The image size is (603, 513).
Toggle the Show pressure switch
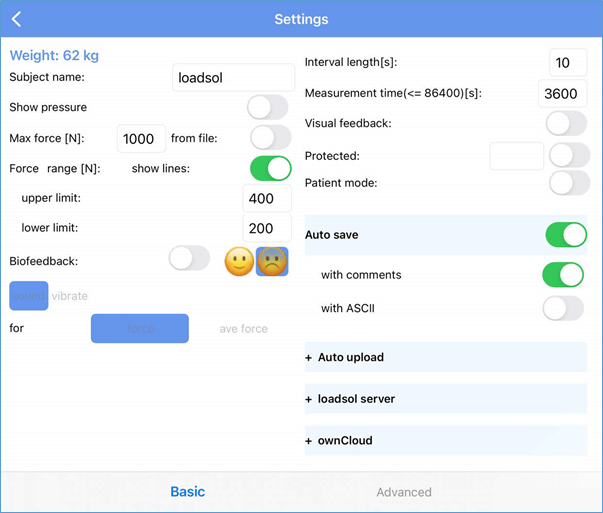pyautogui.click(x=268, y=107)
